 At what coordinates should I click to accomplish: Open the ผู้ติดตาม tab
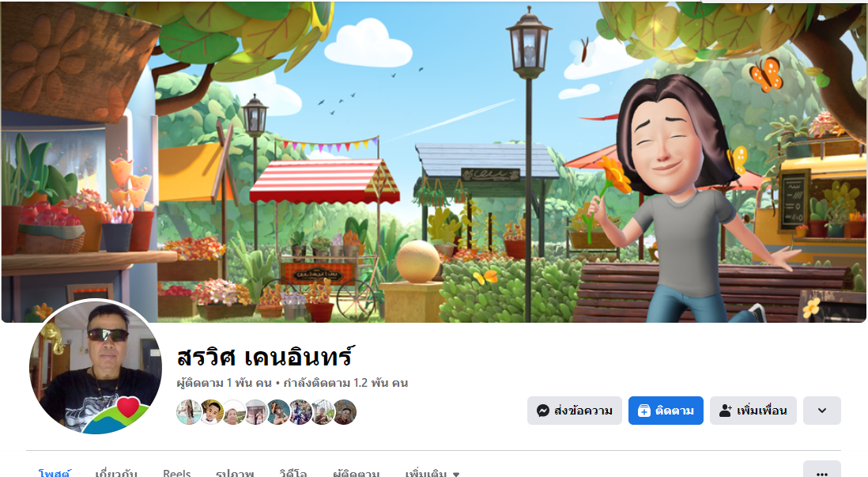point(356,473)
